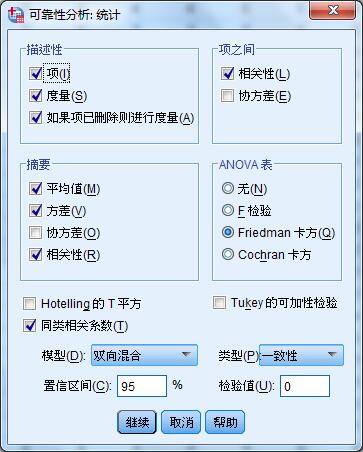
Task: Select Cochran 卡方 radio option
Action: (228, 254)
